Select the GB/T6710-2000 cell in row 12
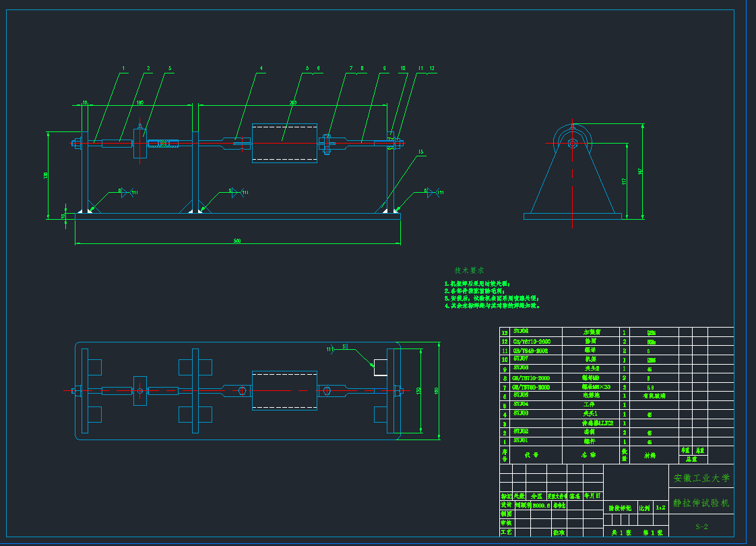Viewport: 756px width, 546px height. [530, 341]
